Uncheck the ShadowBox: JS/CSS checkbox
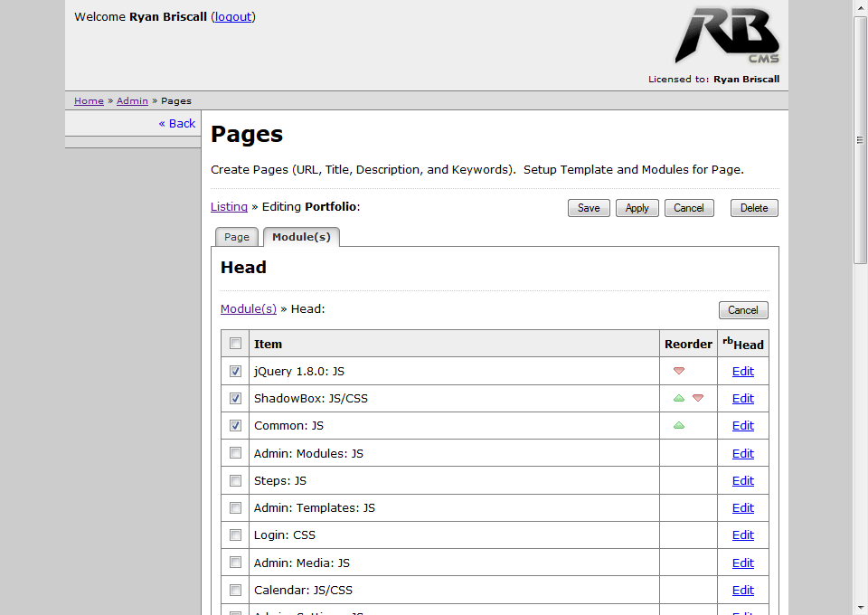 click(x=236, y=398)
